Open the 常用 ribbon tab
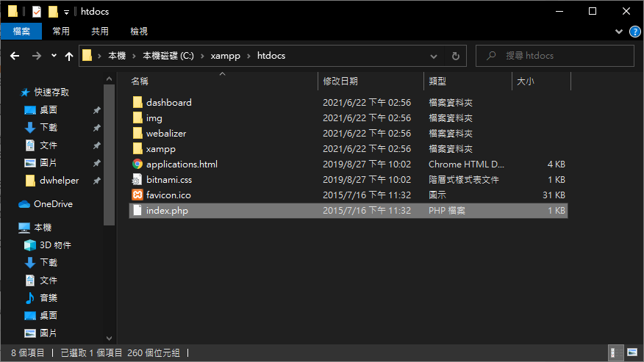 pos(61,31)
